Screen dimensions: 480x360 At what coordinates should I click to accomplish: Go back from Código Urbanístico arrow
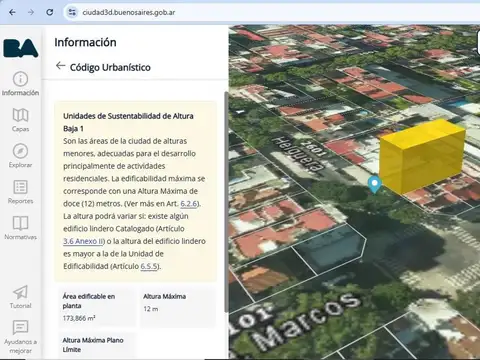[60, 66]
